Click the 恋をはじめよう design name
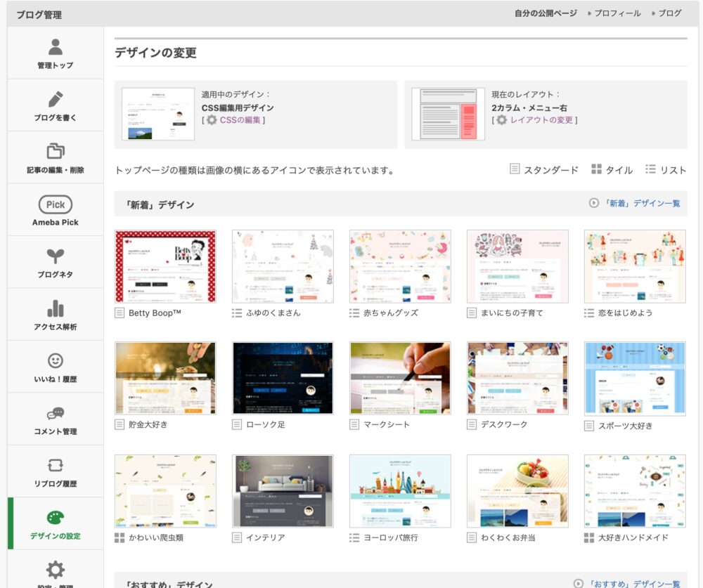 tap(626, 313)
